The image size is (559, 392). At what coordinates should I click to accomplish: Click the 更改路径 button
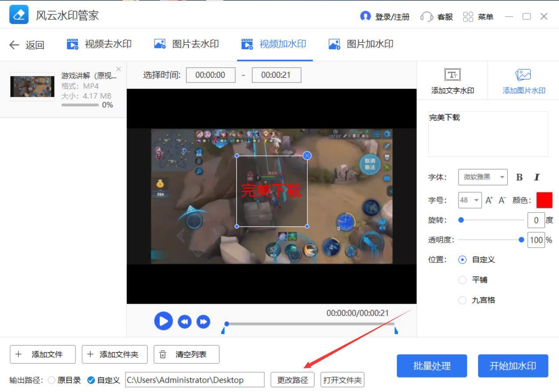[x=292, y=380]
